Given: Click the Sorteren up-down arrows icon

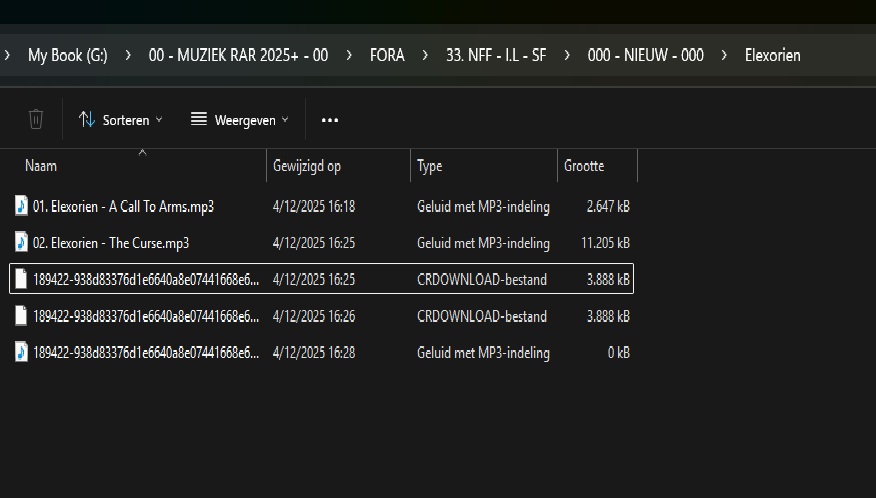Looking at the screenshot, I should [x=87, y=119].
